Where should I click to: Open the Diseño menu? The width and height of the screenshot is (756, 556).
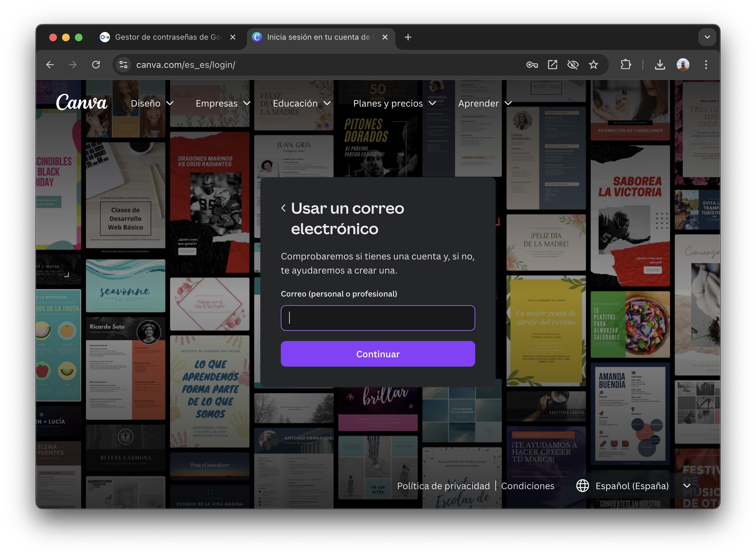pos(146,103)
